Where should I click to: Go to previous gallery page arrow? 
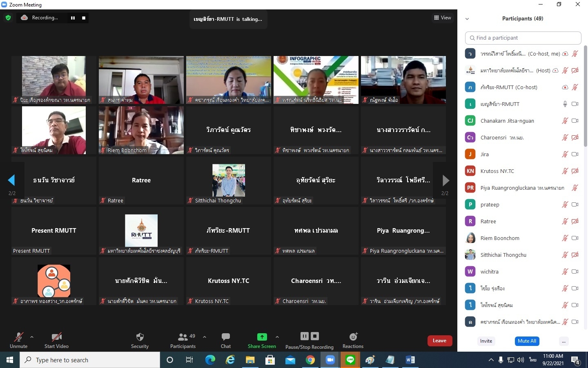pos(11,180)
